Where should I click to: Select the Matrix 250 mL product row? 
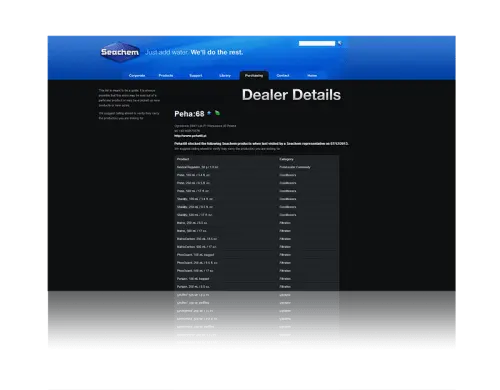pos(257,223)
